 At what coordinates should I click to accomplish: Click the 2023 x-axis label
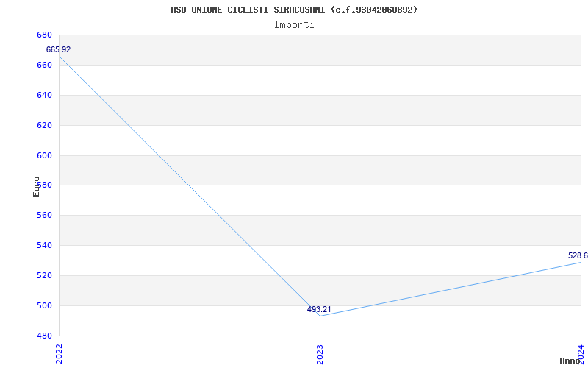pos(320,353)
